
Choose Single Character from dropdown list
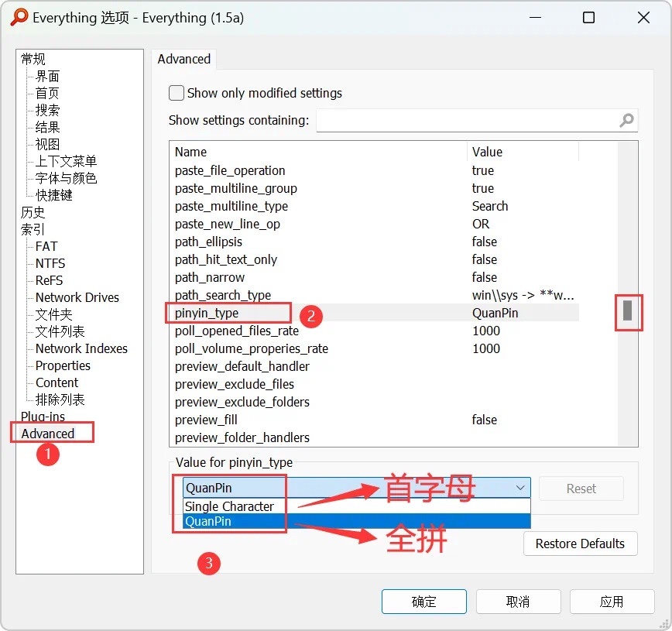pos(357,506)
